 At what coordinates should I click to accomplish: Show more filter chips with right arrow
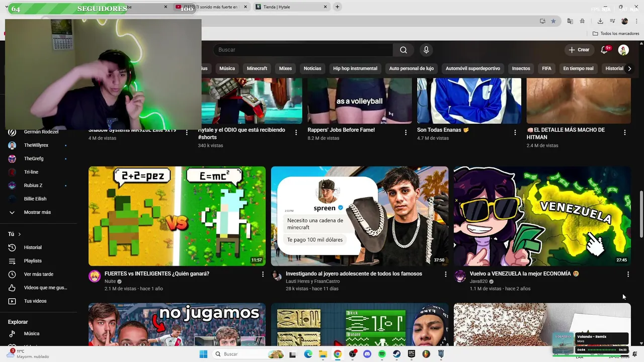point(629,68)
